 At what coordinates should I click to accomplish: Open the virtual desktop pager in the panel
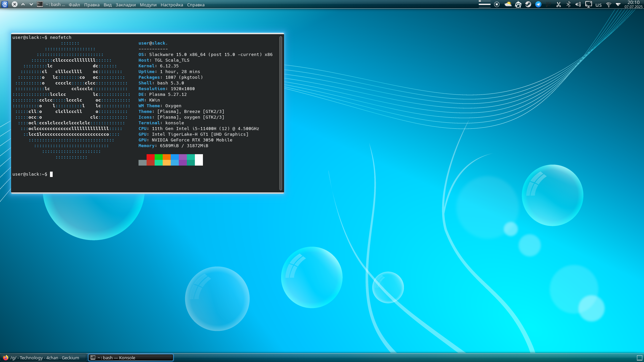(x=484, y=4)
